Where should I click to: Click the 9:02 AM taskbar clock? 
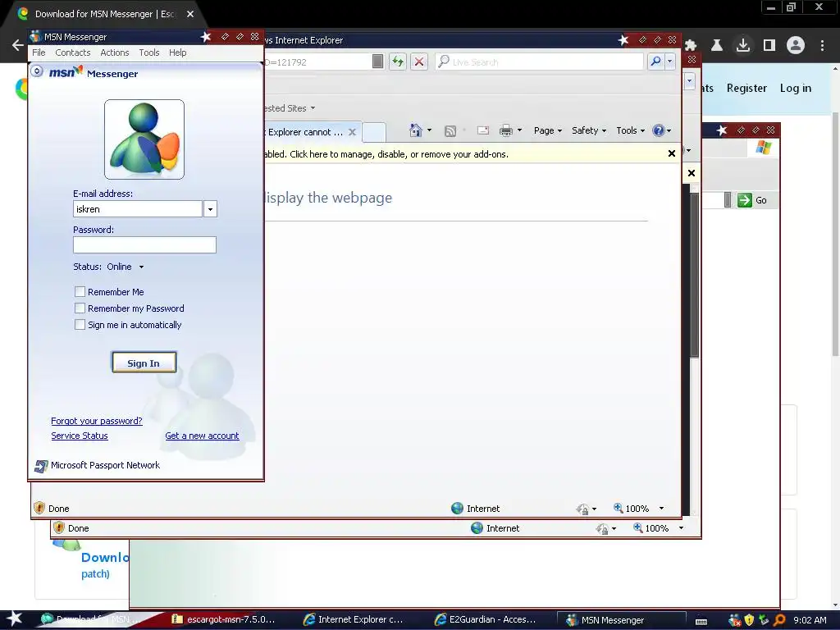pos(810,620)
